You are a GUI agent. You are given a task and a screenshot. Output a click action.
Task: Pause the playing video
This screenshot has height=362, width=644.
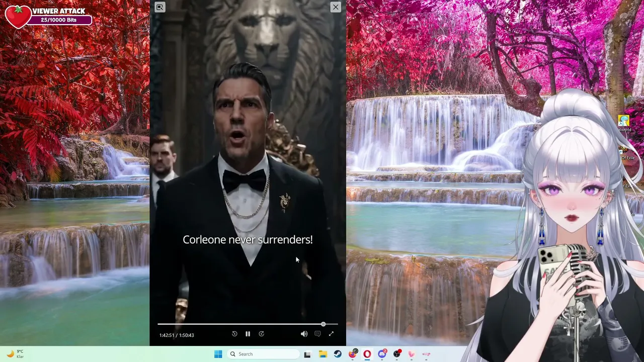[248, 334]
